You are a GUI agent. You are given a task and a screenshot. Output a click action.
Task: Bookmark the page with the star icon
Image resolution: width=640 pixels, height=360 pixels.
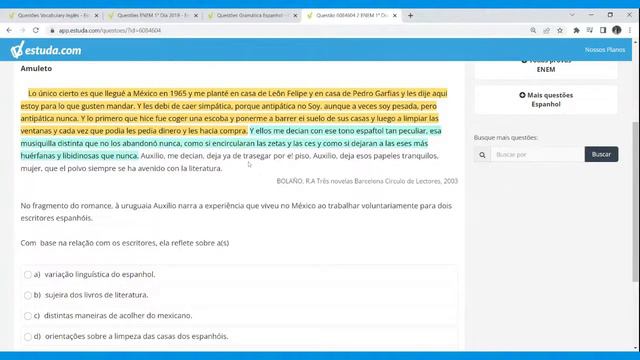pos(560,30)
